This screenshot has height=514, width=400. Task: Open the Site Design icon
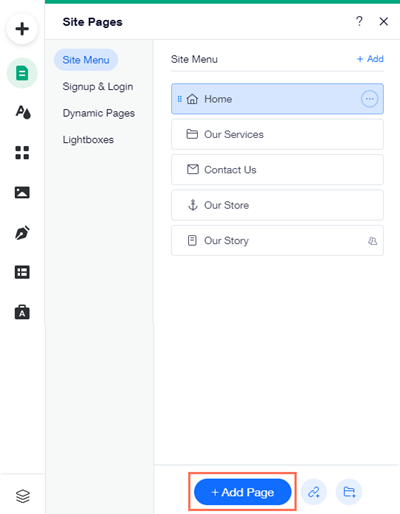[22, 112]
